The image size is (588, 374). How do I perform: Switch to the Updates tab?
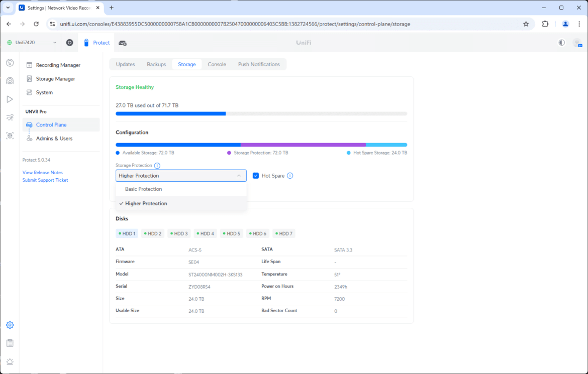(x=125, y=64)
